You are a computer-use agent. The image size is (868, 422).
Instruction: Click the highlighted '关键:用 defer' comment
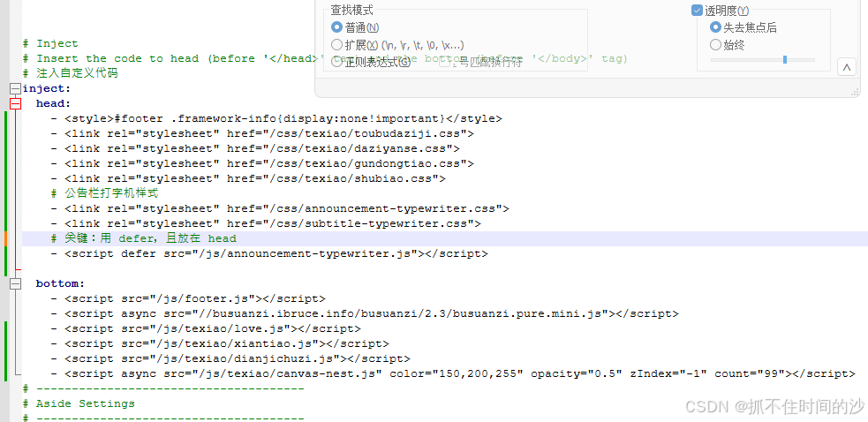(x=143, y=238)
